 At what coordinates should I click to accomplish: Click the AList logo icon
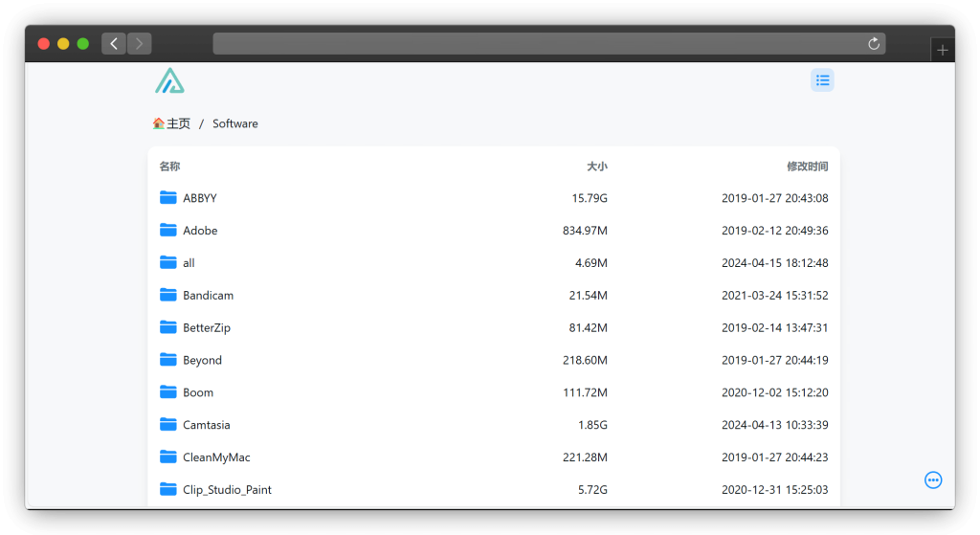coord(169,80)
